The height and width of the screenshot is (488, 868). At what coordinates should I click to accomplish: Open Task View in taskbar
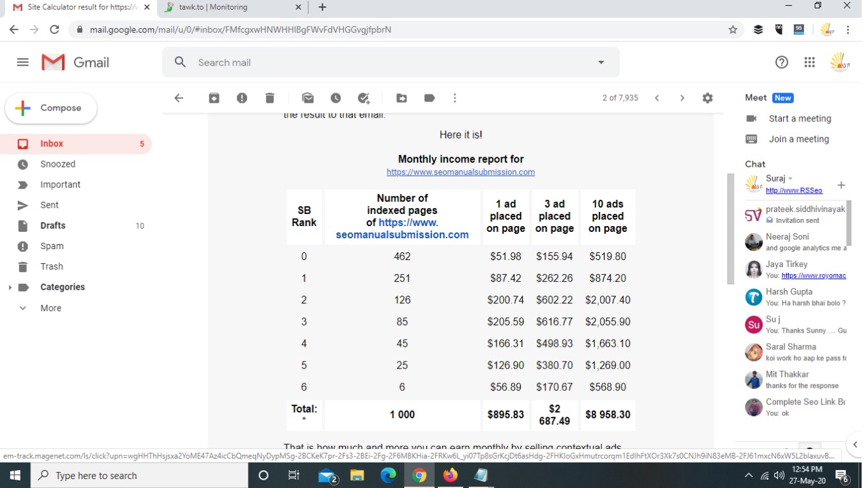(x=294, y=475)
